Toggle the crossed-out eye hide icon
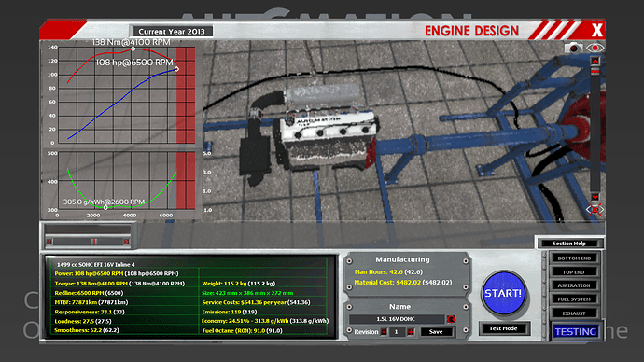This screenshot has width=644, height=362. point(595,210)
